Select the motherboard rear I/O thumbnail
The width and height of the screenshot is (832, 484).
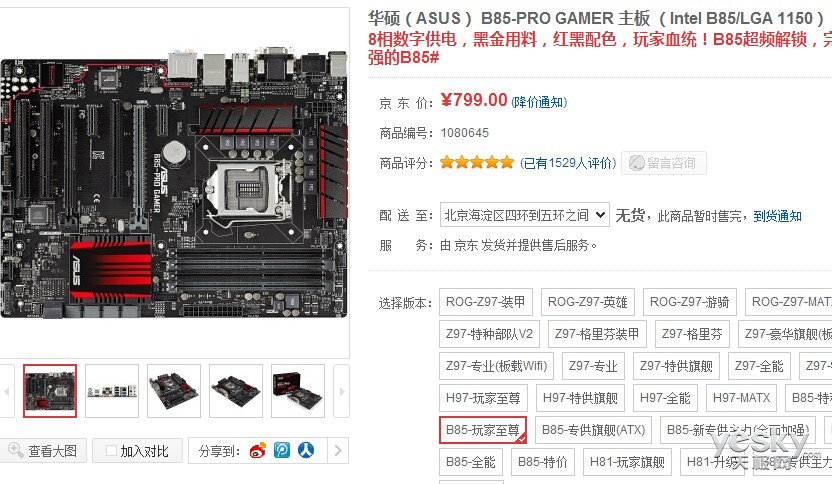coord(112,391)
